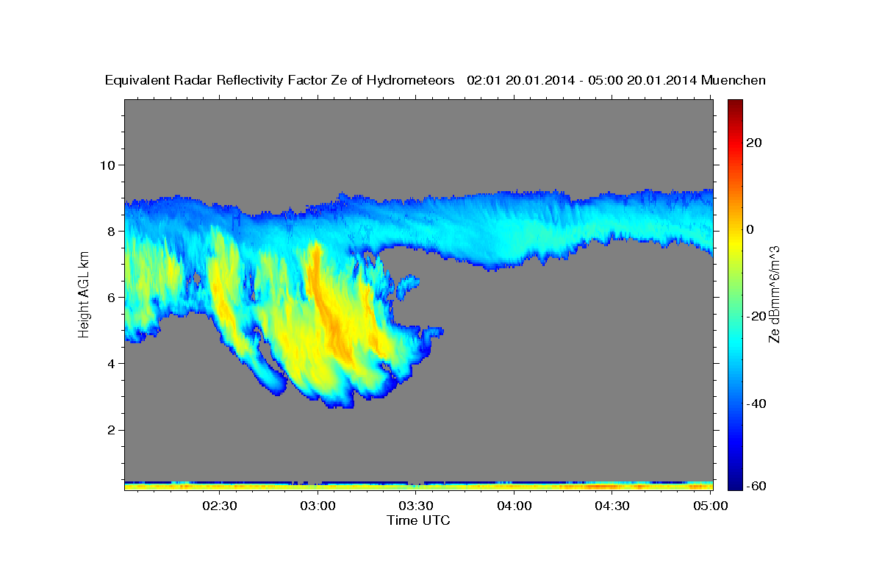Click the '04:00' time axis label

click(x=514, y=505)
